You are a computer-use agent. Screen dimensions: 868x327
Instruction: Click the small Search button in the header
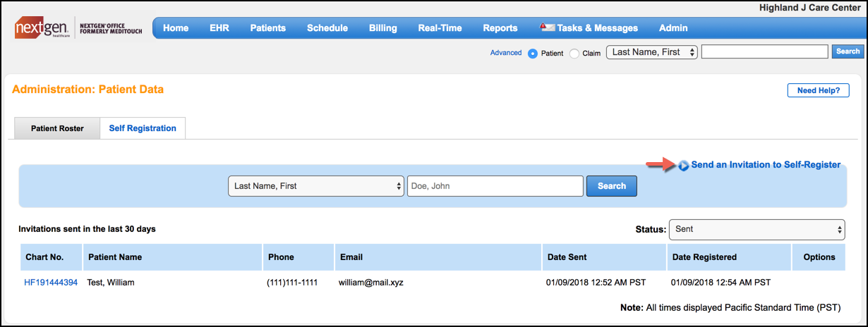pos(848,51)
